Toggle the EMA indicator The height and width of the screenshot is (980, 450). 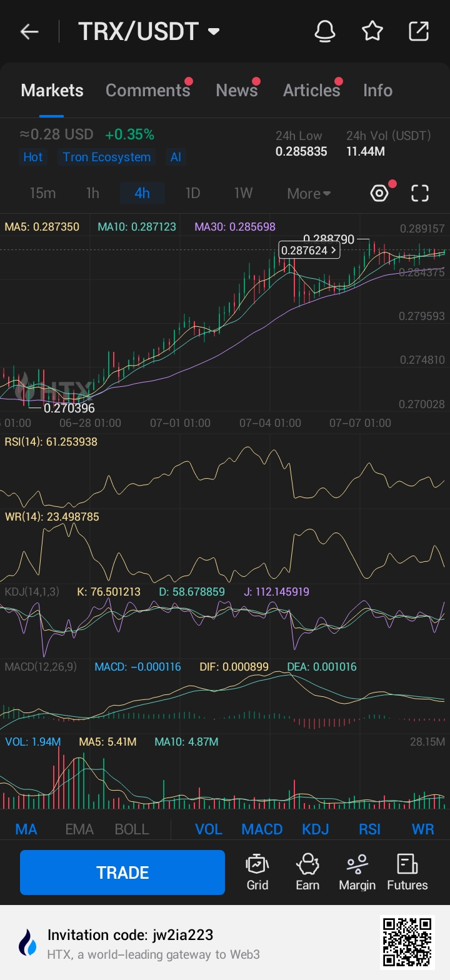(x=79, y=829)
